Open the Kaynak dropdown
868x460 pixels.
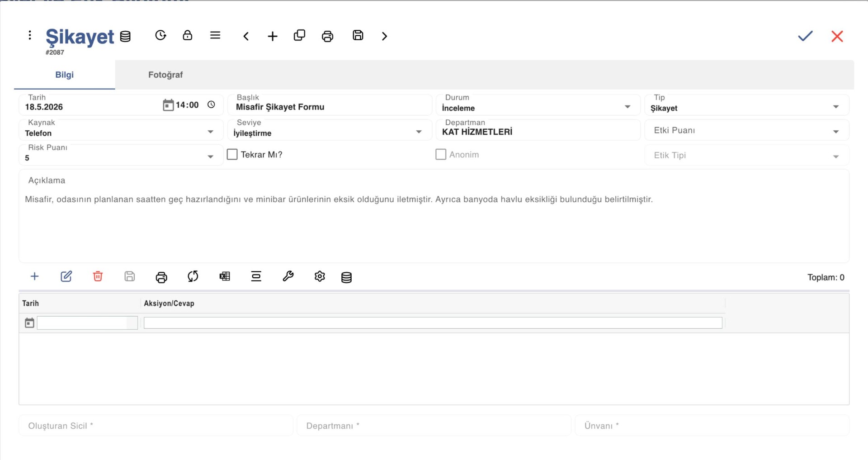pyautogui.click(x=210, y=132)
